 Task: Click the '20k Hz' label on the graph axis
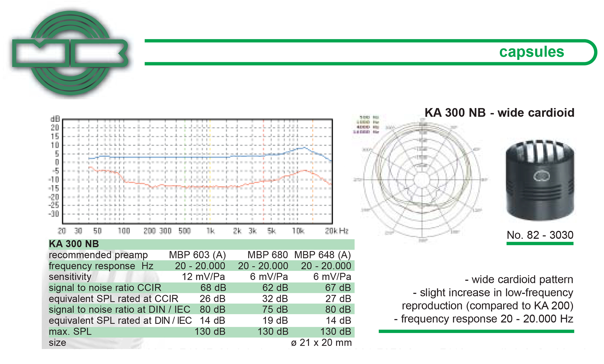336,231
